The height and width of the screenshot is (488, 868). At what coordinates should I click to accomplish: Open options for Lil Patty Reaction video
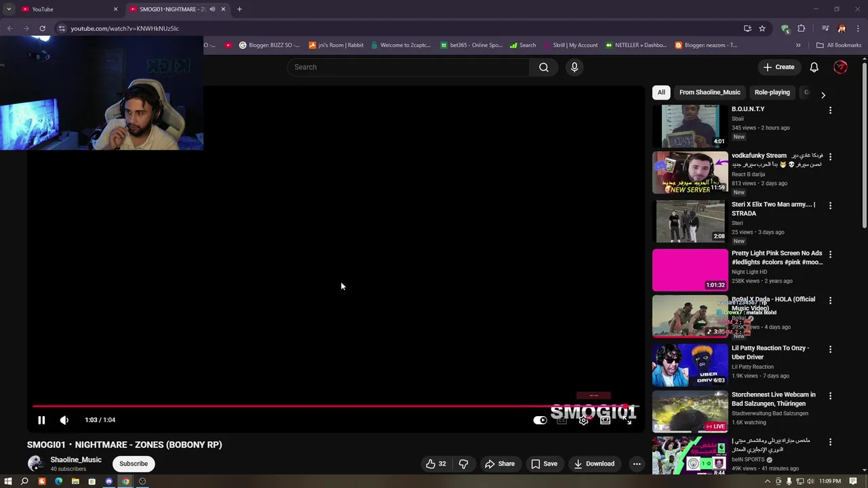[830, 349]
